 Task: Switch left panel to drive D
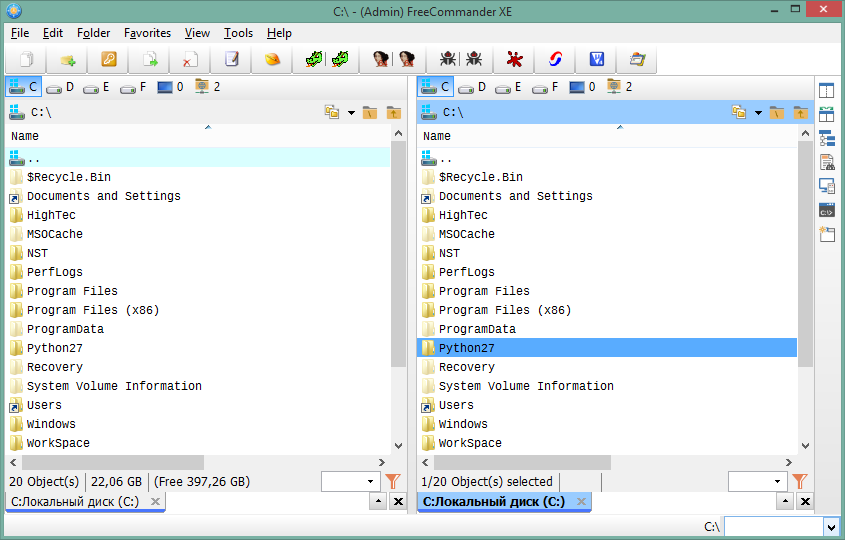tap(60, 87)
